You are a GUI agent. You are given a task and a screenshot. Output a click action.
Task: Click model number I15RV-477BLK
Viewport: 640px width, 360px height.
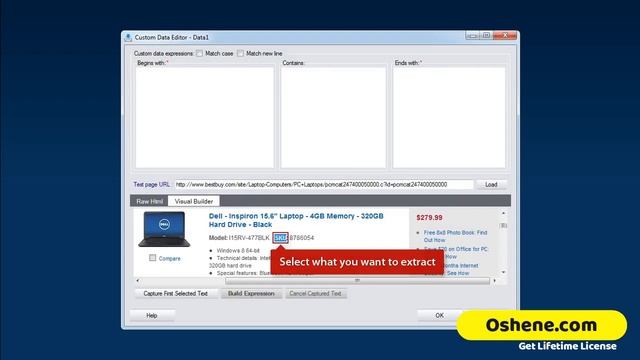(249, 238)
